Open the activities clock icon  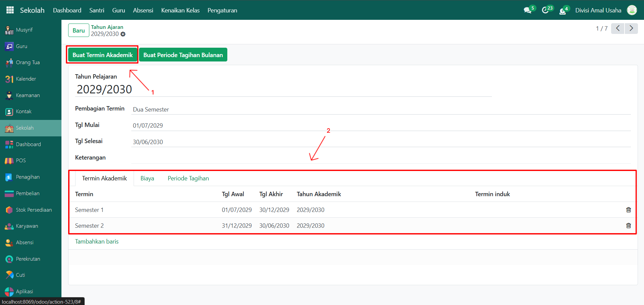click(545, 10)
